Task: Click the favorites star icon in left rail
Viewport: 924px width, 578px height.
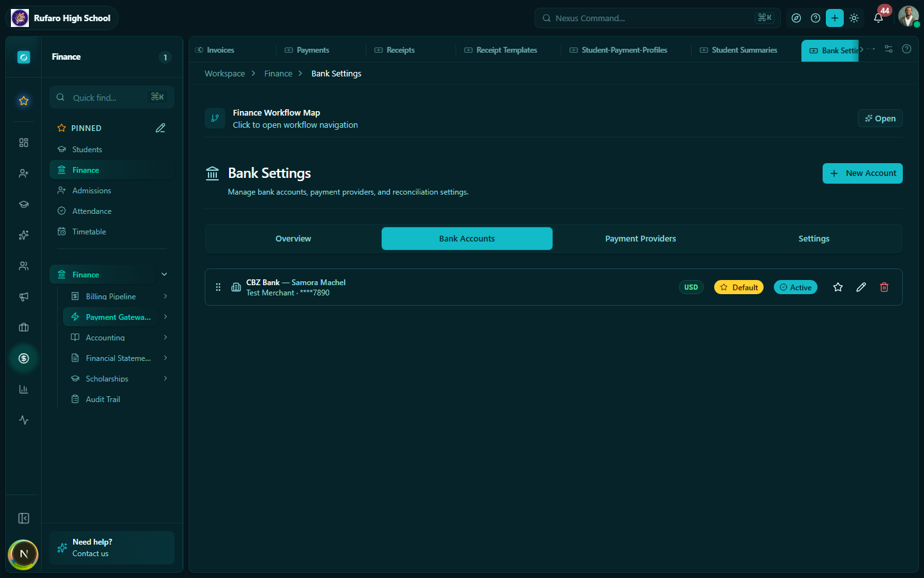Action: (x=24, y=101)
